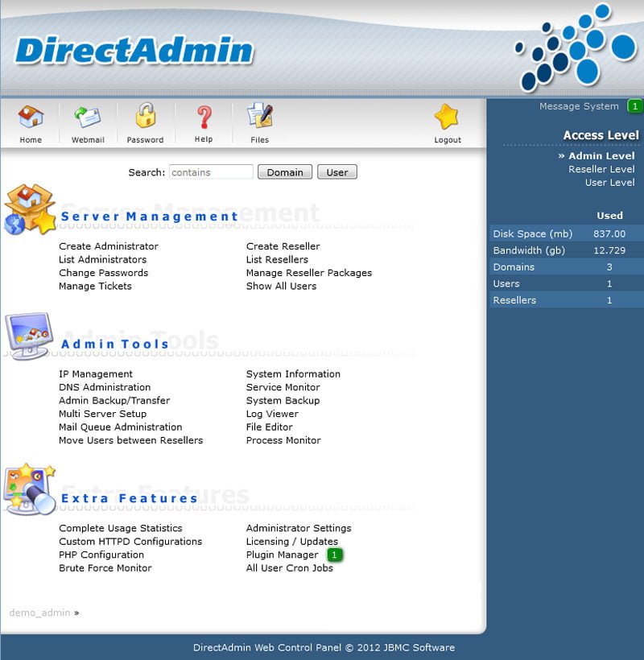The image size is (644, 660).
Task: Click the green Message System badge
Action: pyautogui.click(x=634, y=106)
